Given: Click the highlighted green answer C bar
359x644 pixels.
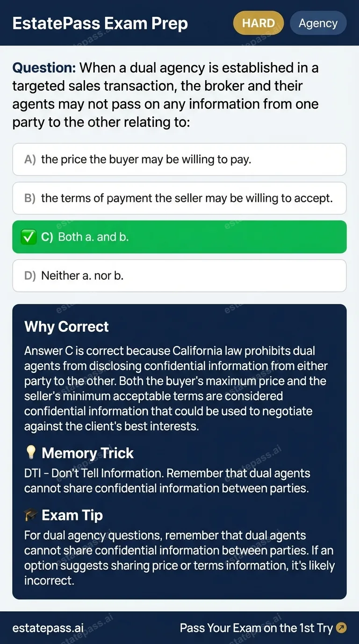Looking at the screenshot, I should tap(179, 237).
